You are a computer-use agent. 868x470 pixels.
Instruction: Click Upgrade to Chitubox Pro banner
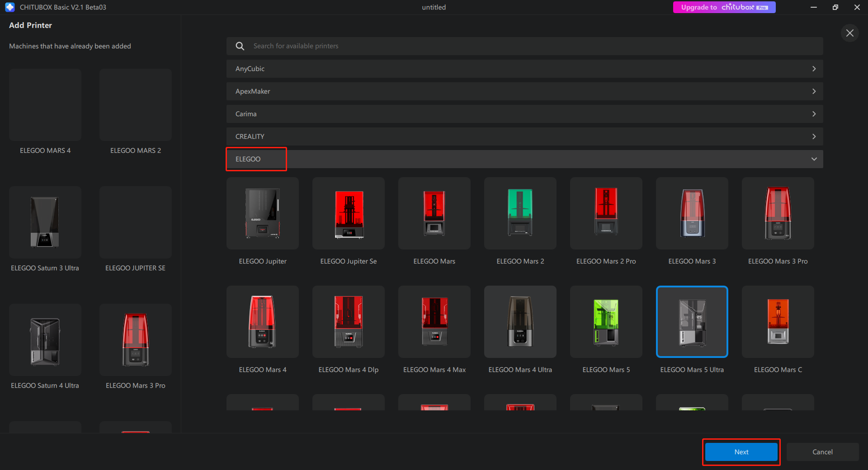coord(724,7)
